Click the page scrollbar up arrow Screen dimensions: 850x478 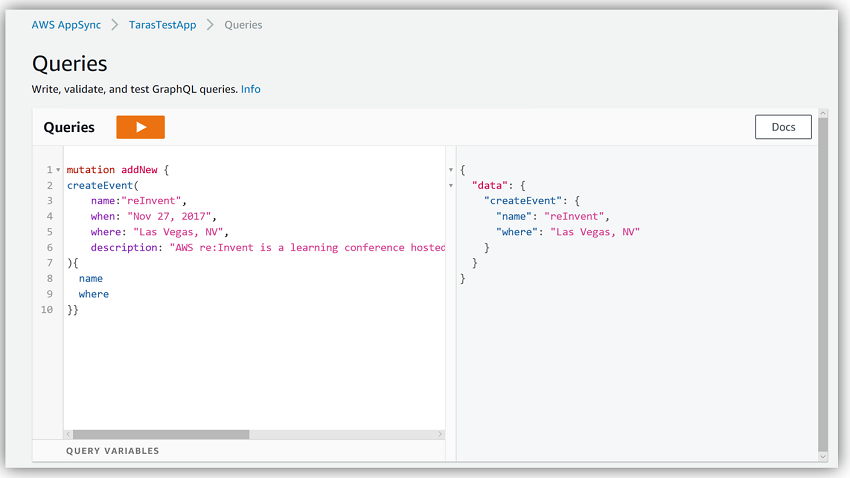823,114
